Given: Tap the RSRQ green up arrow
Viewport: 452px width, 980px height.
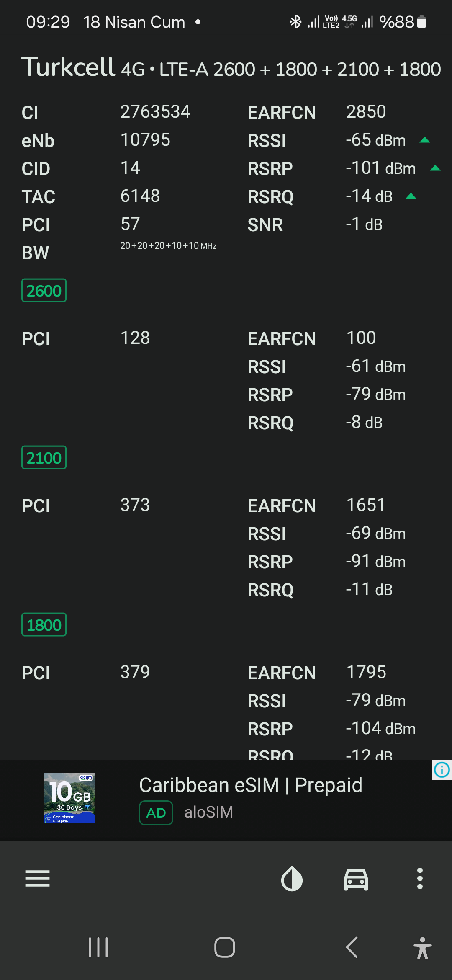Looking at the screenshot, I should pos(411,196).
